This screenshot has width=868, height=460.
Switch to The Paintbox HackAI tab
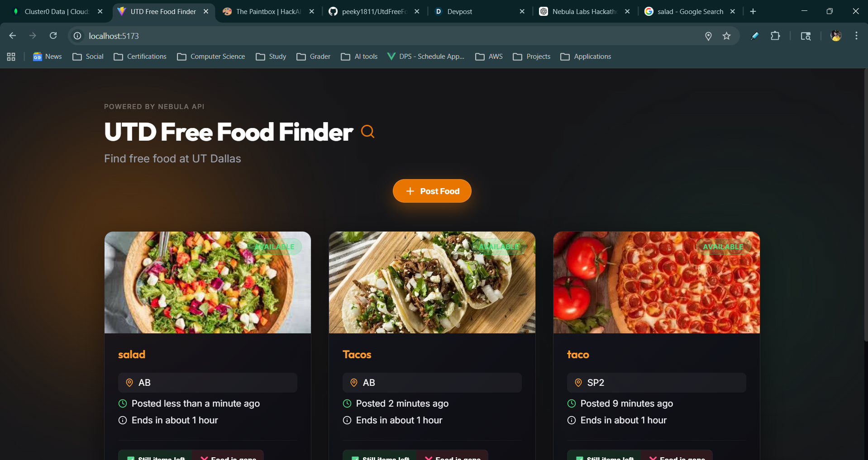tap(268, 11)
